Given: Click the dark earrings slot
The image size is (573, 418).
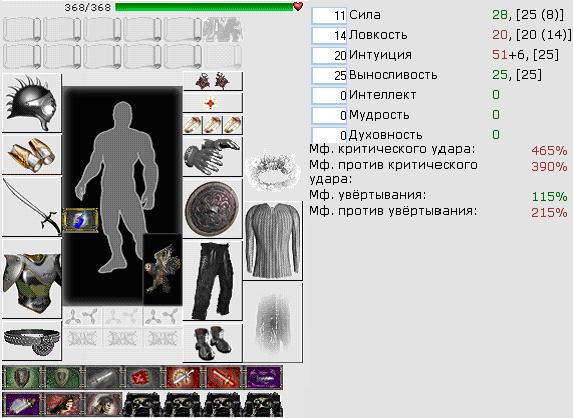Looking at the screenshot, I should 213,81.
